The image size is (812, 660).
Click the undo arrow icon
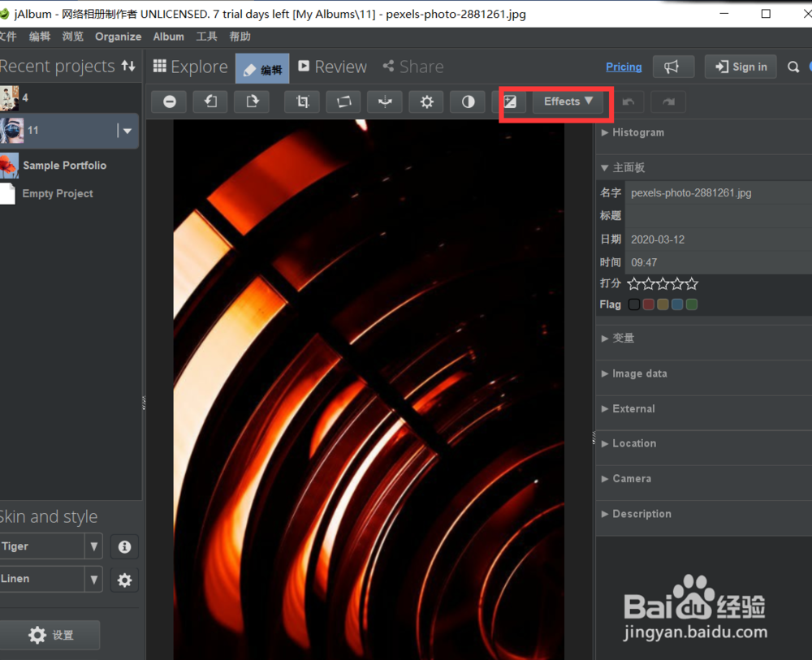628,101
